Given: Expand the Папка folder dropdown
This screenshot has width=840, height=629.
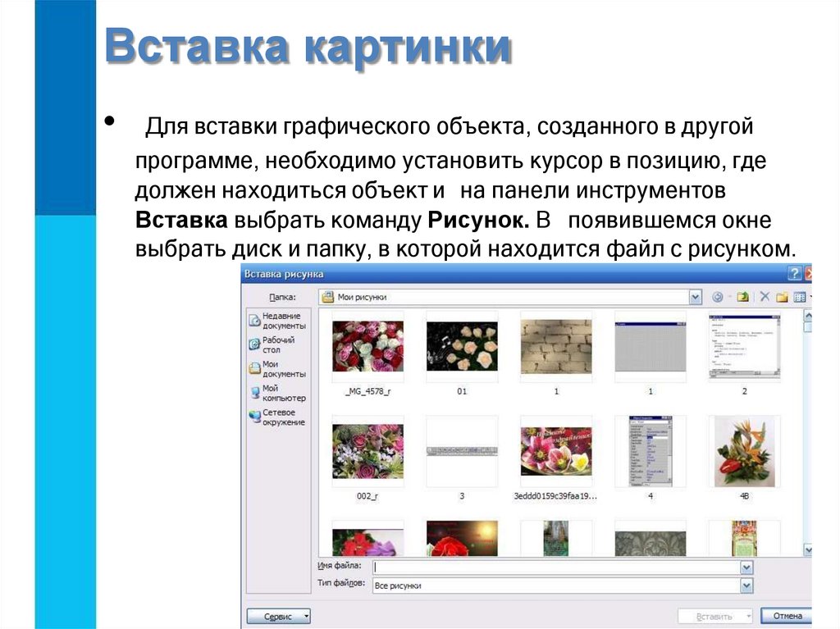Looking at the screenshot, I should pos(695,298).
